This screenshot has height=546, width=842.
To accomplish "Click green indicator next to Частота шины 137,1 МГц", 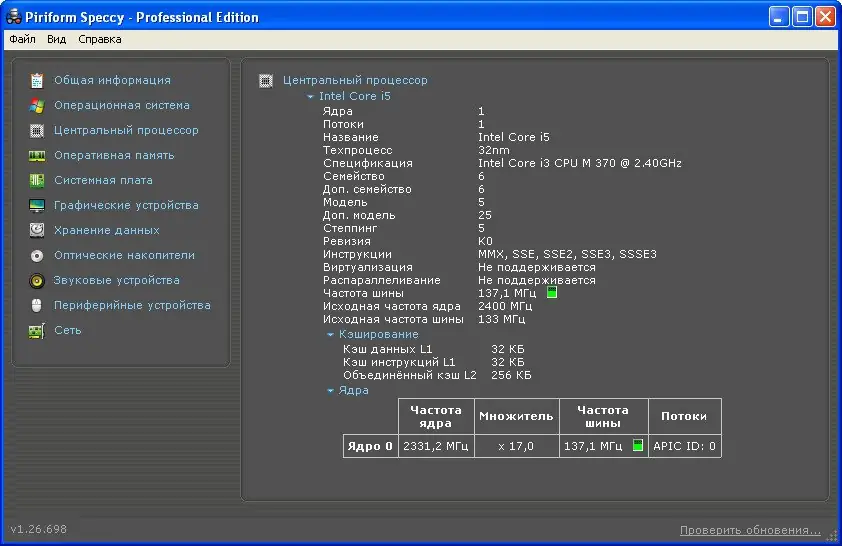I will tap(551, 293).
